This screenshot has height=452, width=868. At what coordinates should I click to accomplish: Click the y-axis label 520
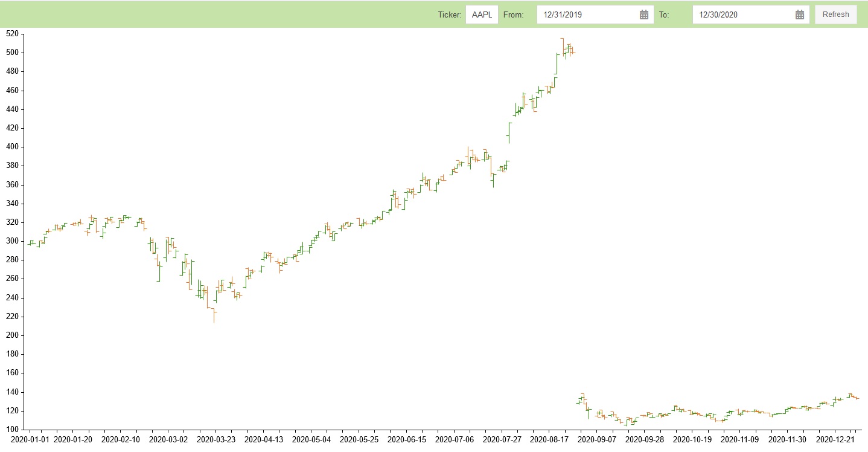point(12,34)
